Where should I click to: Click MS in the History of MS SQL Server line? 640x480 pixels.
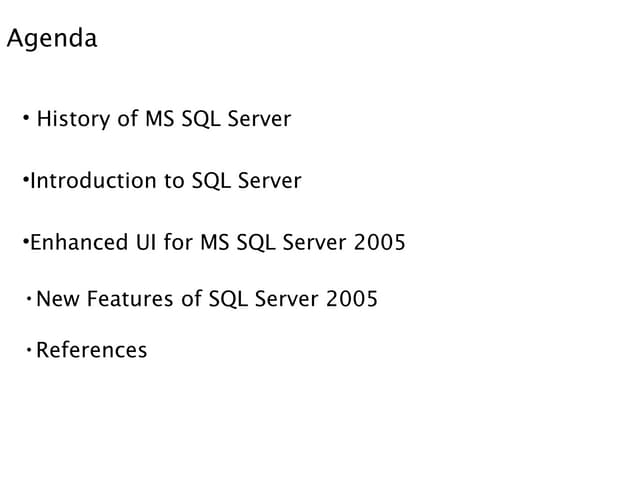point(161,120)
